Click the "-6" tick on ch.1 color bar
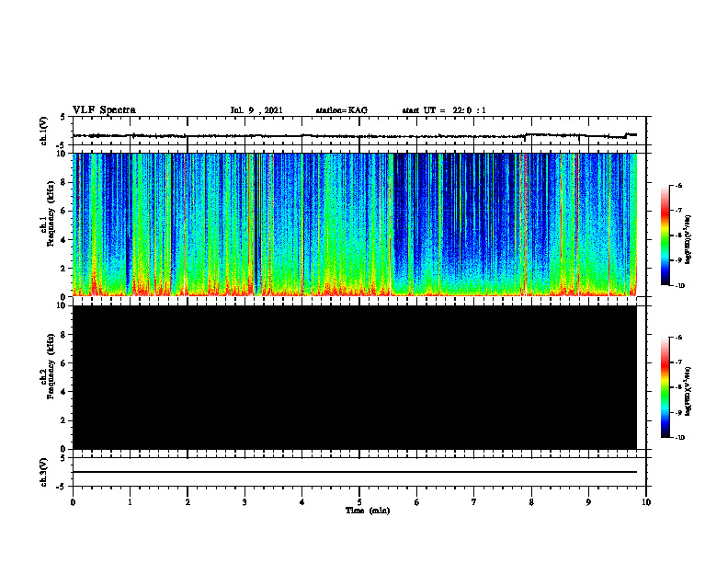This screenshot has height=563, width=728. [678, 185]
